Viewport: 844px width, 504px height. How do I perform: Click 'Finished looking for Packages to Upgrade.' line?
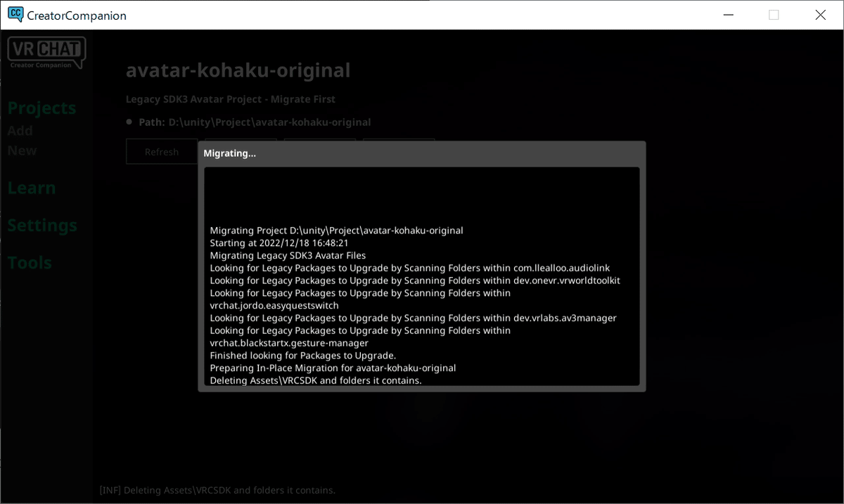click(x=303, y=356)
